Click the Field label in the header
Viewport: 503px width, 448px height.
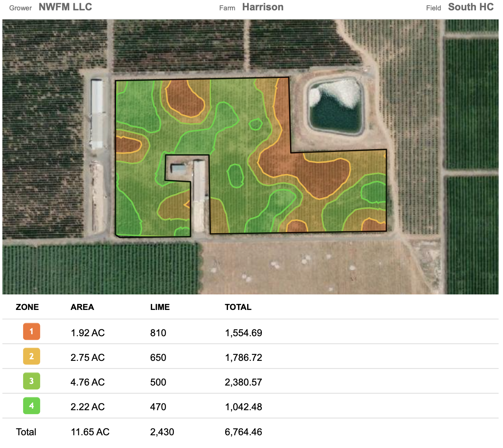tap(433, 8)
